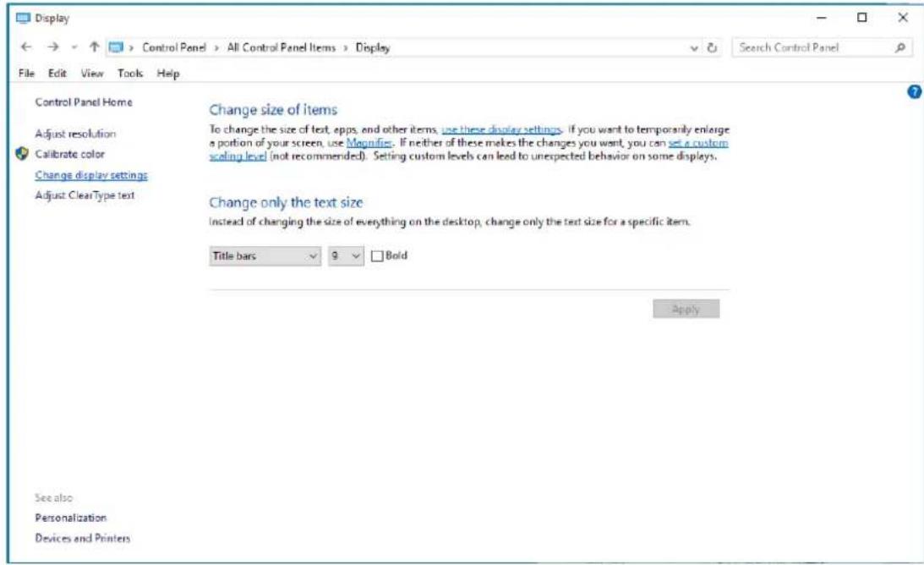Open the Tools menu
924x565 pixels.
tap(130, 74)
